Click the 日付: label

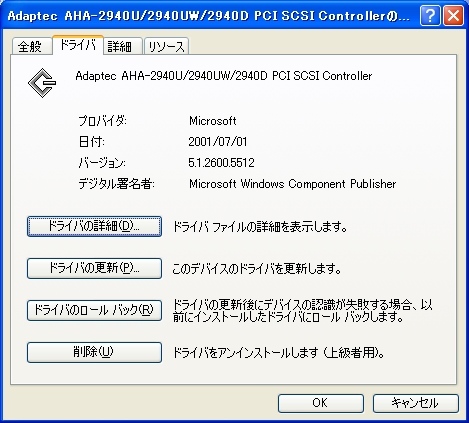click(x=91, y=142)
